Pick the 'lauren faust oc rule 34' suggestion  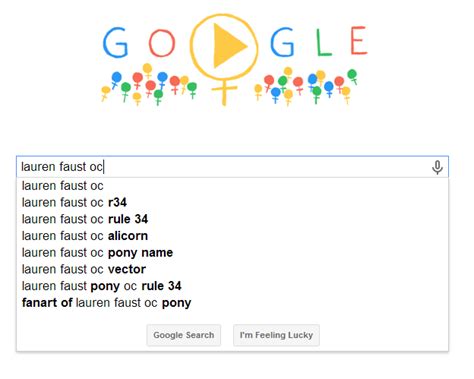pyautogui.click(x=232, y=219)
